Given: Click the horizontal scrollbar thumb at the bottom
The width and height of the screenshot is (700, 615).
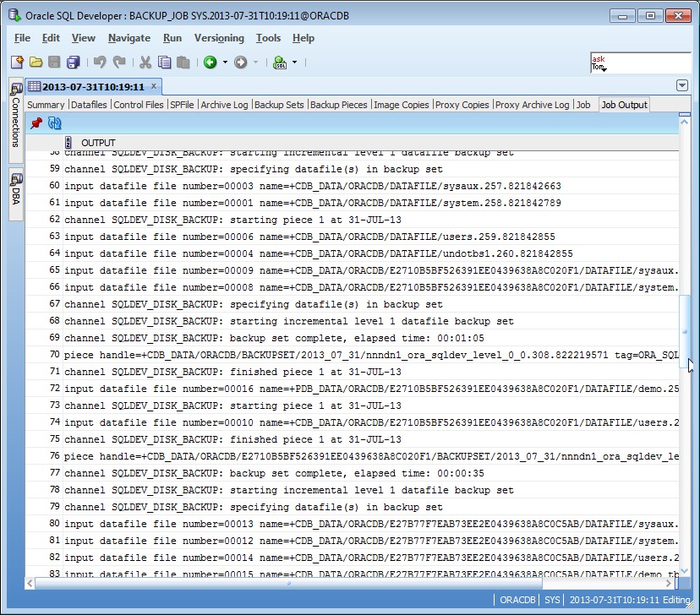Looking at the screenshot, I should [x=288, y=583].
